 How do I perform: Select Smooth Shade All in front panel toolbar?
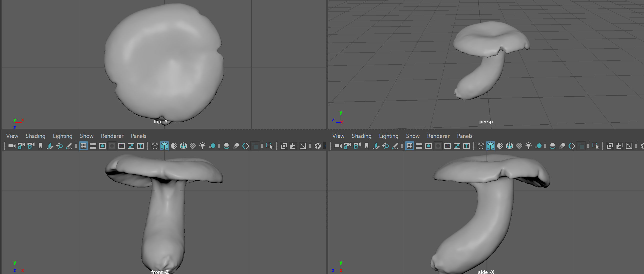164,146
